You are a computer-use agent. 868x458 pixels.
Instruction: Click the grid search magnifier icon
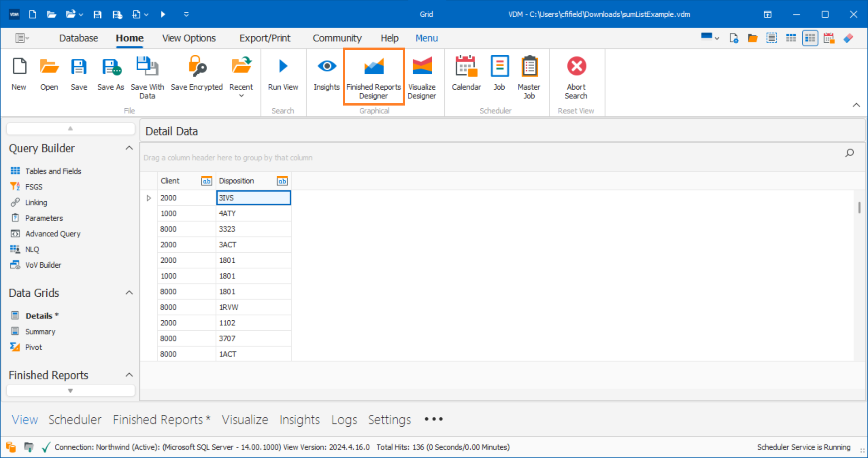[849, 153]
